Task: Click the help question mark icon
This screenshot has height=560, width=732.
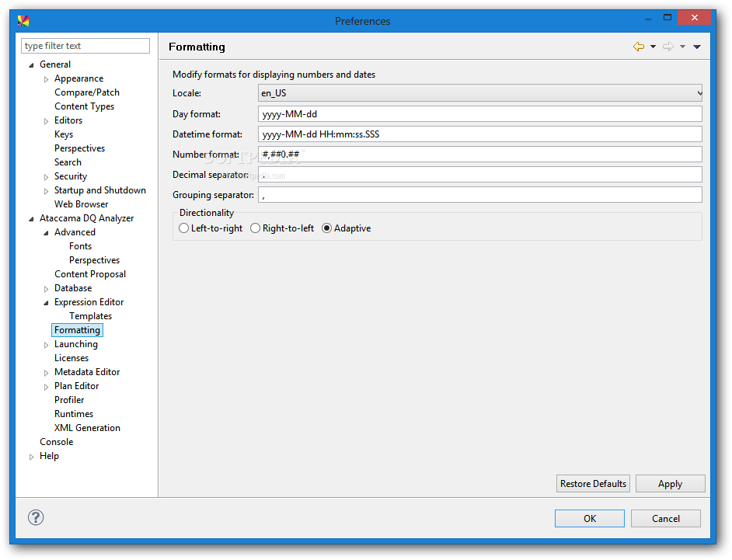Action: (x=36, y=517)
